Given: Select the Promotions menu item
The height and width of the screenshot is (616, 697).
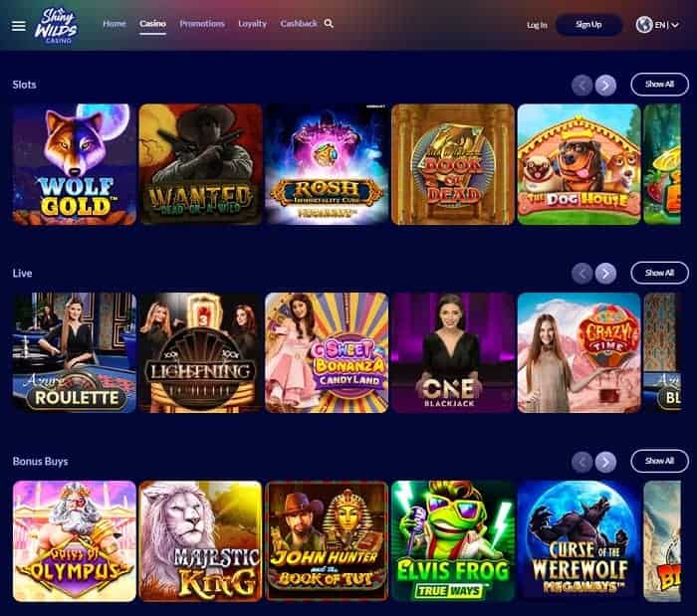Looking at the screenshot, I should (202, 24).
